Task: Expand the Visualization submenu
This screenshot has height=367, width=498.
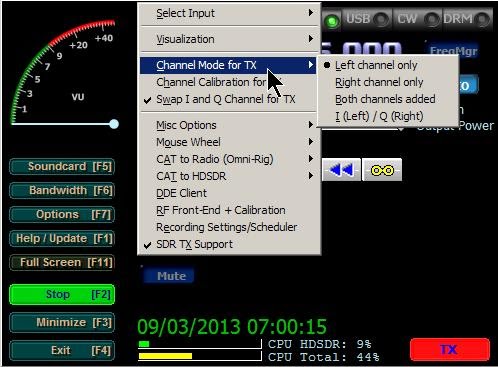Action: [228, 39]
